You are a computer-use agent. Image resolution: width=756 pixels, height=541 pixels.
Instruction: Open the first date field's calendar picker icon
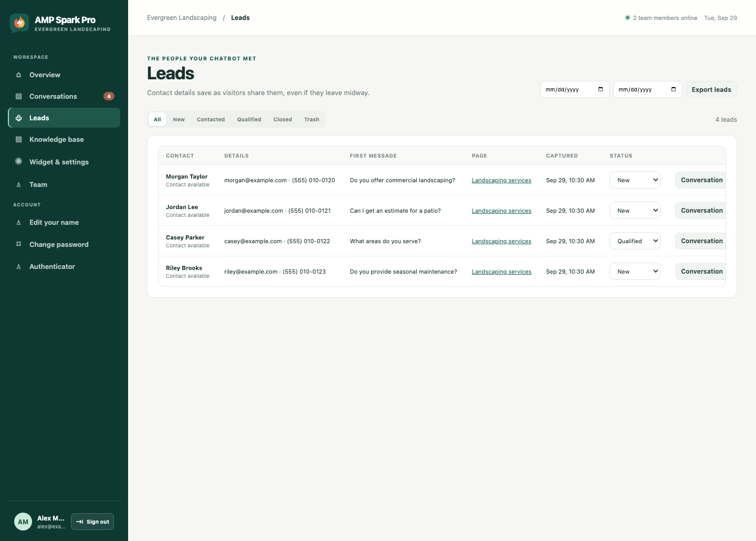click(601, 89)
